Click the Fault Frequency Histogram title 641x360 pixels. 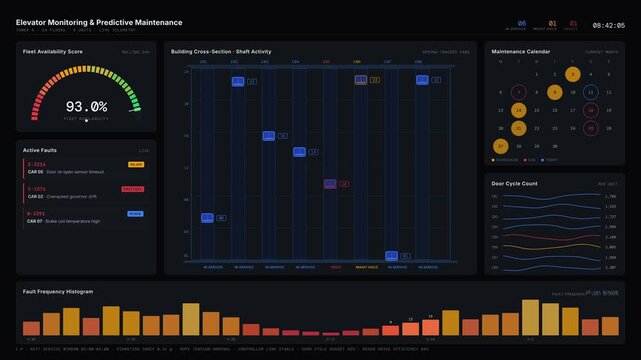point(58,292)
